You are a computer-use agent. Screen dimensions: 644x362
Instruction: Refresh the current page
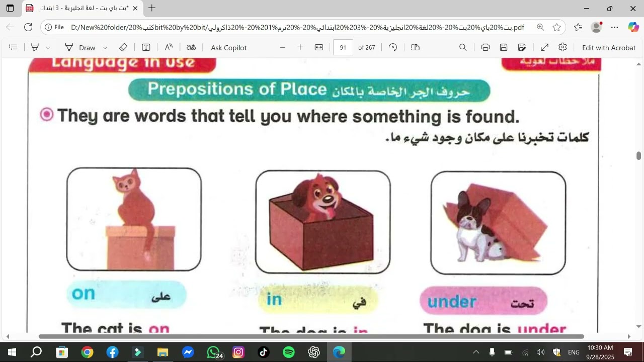[28, 27]
